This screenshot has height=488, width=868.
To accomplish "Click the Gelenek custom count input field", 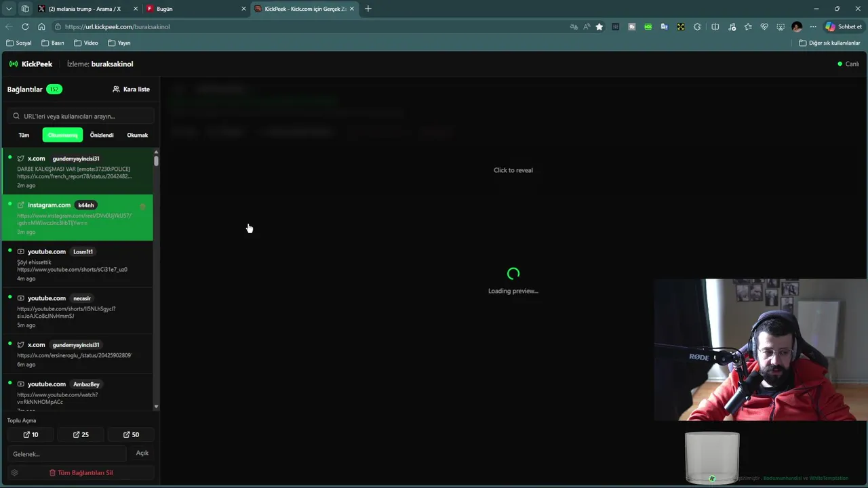I will (x=67, y=453).
